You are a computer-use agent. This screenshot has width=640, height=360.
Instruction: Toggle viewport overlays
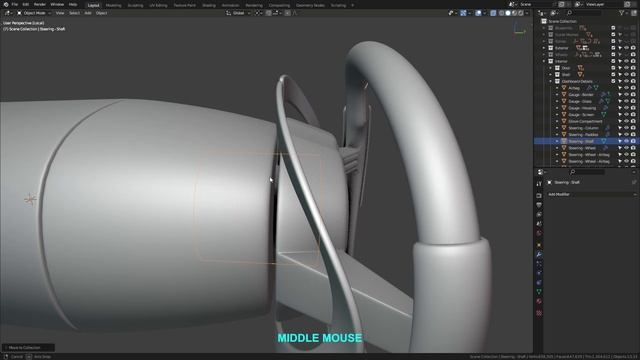click(x=478, y=13)
